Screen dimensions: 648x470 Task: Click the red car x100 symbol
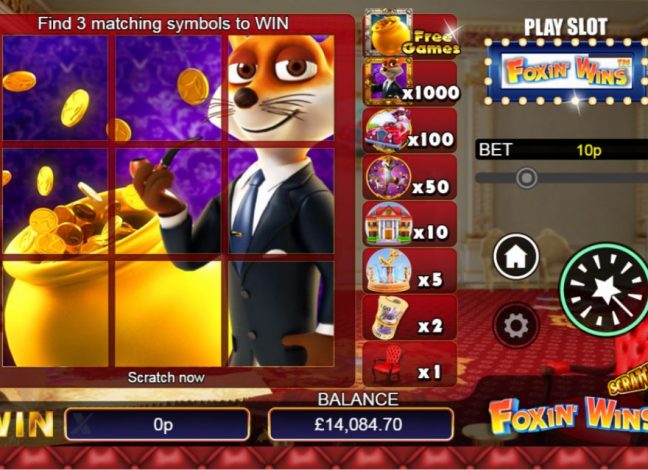[387, 130]
